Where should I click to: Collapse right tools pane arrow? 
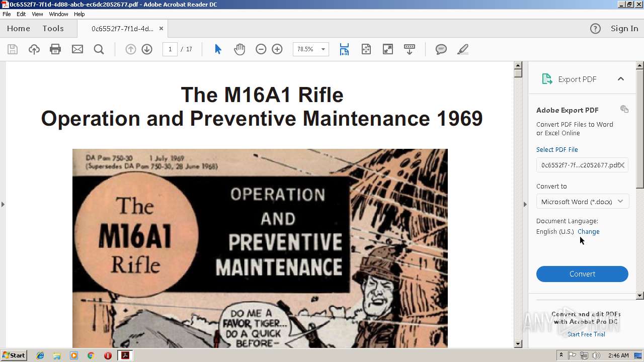coord(525,204)
